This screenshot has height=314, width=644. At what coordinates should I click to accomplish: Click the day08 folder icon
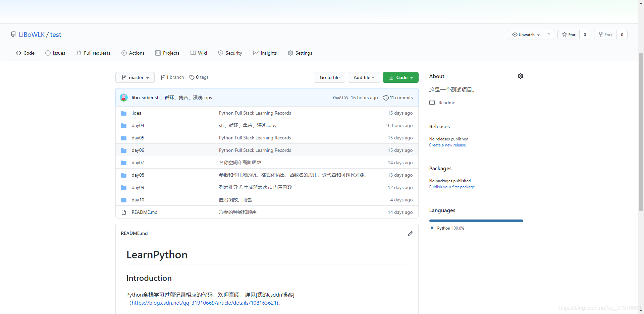[x=124, y=175]
